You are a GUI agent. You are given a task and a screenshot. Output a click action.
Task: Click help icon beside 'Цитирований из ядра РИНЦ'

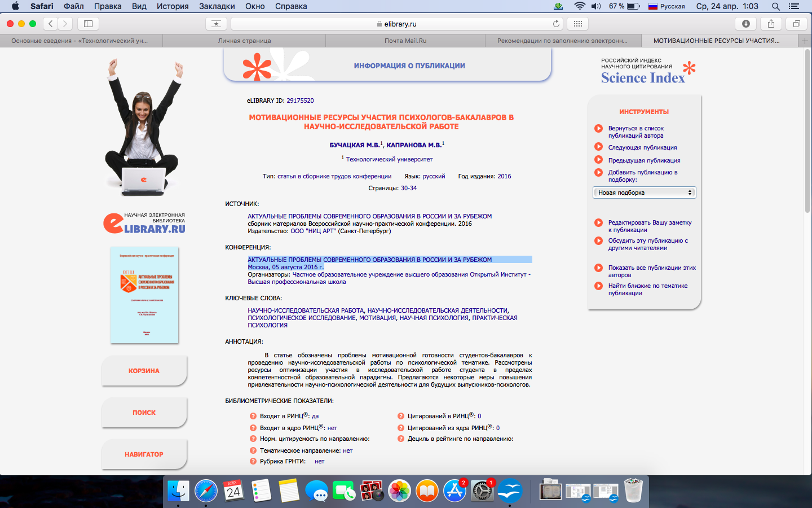click(x=401, y=428)
